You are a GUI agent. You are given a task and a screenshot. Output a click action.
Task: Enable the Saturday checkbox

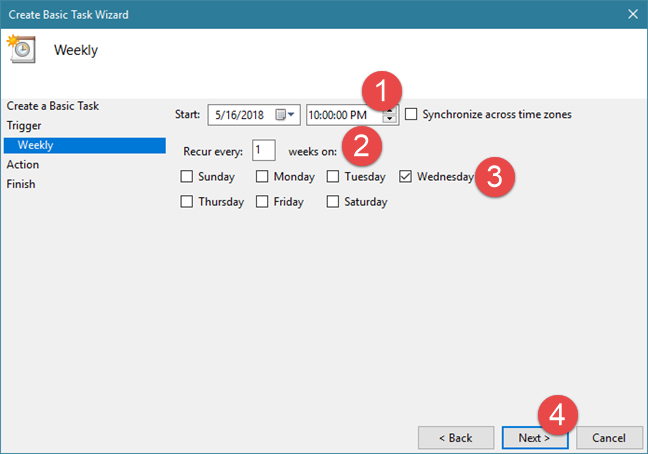coord(333,202)
